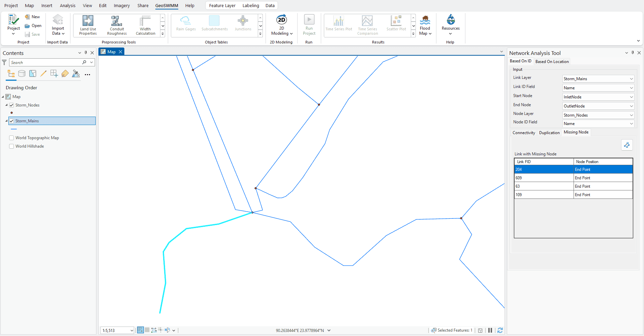The image size is (644, 336).
Task: Select the Duplication tab
Action: [x=549, y=132]
